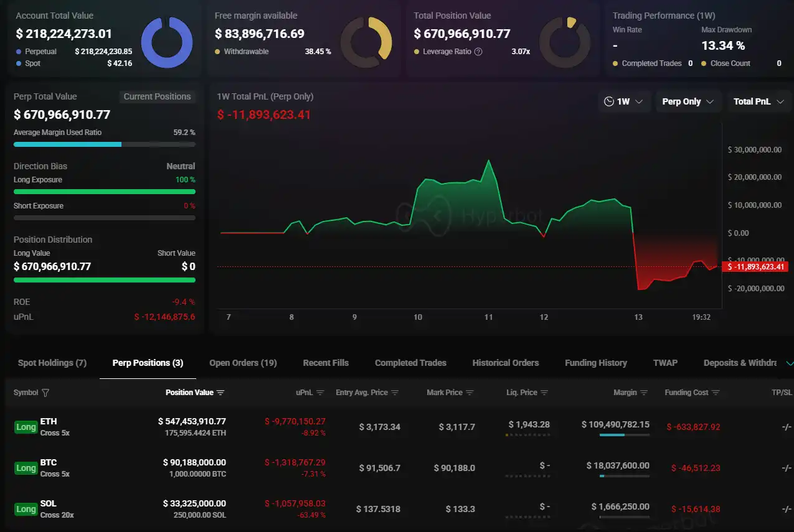Click the Average Margin Used Ratio bar

coord(104,144)
